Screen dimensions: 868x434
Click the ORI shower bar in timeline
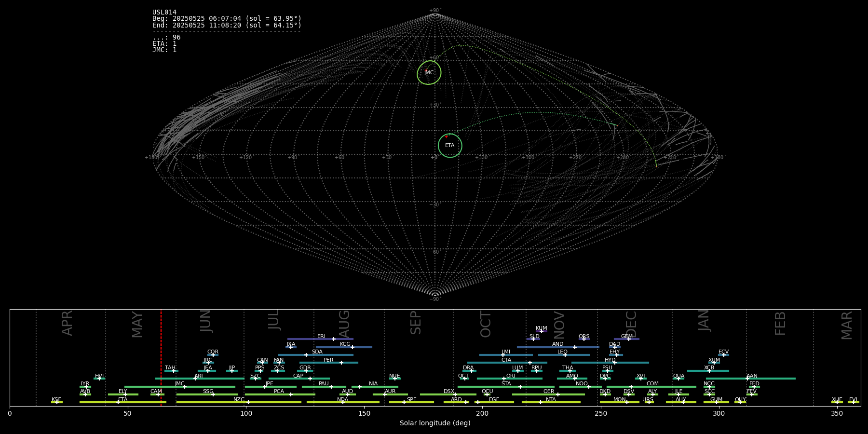click(x=510, y=379)
